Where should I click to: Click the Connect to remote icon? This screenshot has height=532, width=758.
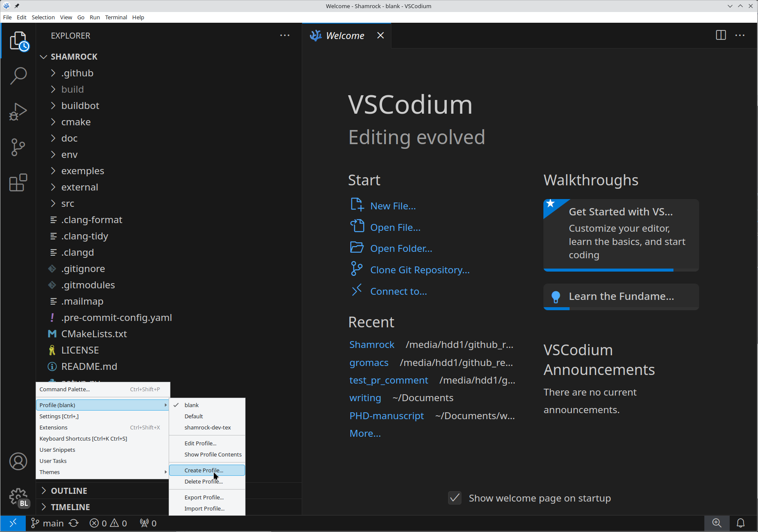pyautogui.click(x=357, y=290)
